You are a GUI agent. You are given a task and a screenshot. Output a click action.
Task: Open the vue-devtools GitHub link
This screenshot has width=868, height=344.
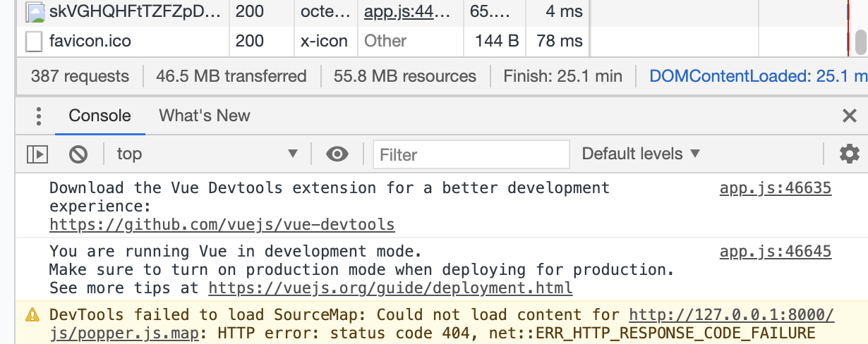coord(222,225)
